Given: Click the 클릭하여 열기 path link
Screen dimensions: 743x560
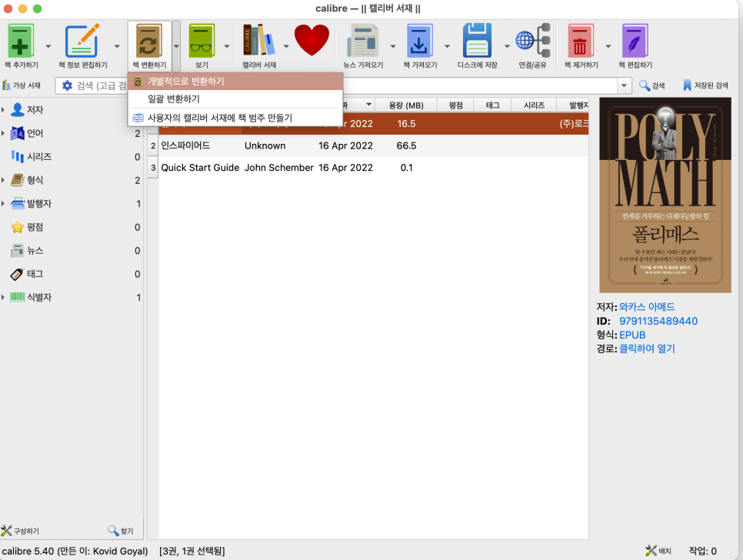Looking at the screenshot, I should click(x=647, y=348).
